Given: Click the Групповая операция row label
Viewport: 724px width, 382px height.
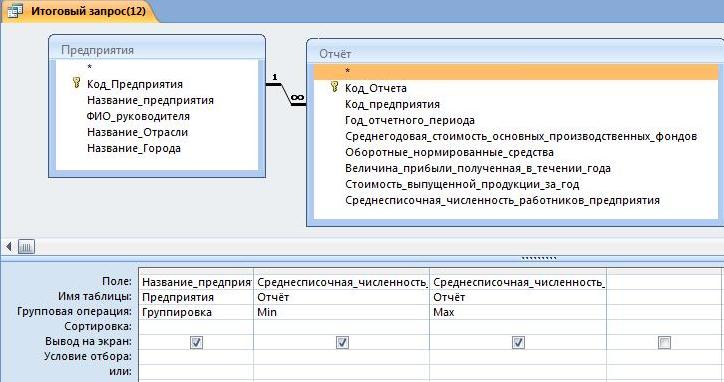Looking at the screenshot, I should (x=74, y=311).
